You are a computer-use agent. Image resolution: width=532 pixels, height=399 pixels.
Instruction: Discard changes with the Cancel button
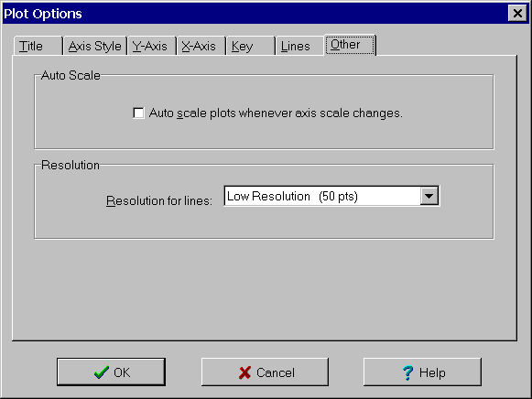coord(265,372)
